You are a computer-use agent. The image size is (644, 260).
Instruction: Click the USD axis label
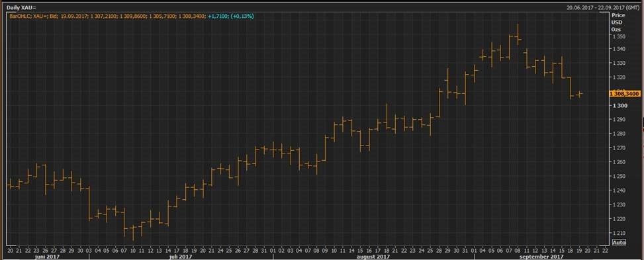616,22
